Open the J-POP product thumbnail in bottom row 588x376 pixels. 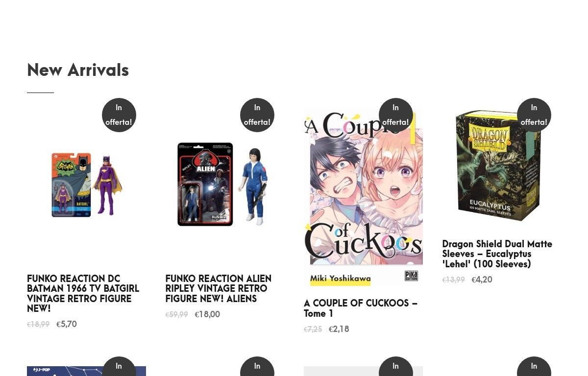coord(86,371)
